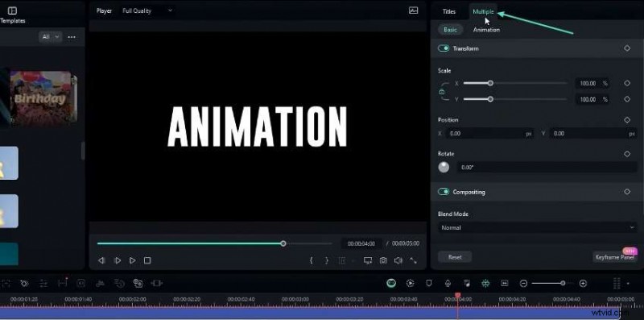The image size is (644, 320).
Task: Click the second play-forward triangle button
Action: tap(132, 260)
